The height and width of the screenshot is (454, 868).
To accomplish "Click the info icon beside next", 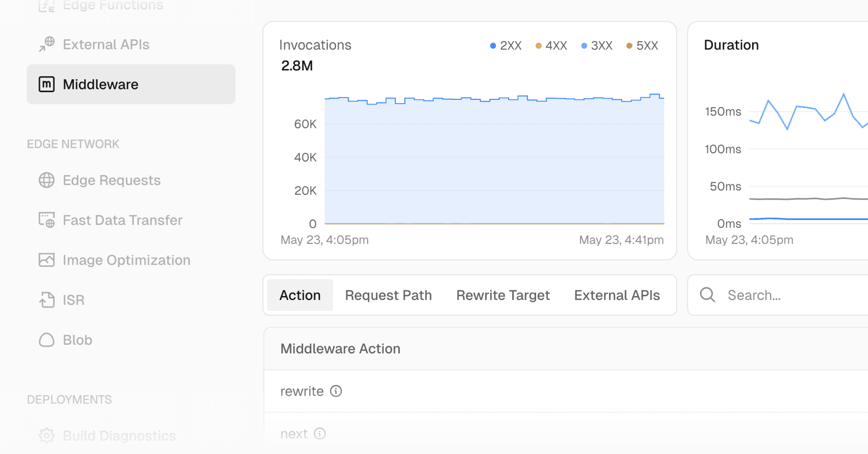I will coord(320,434).
